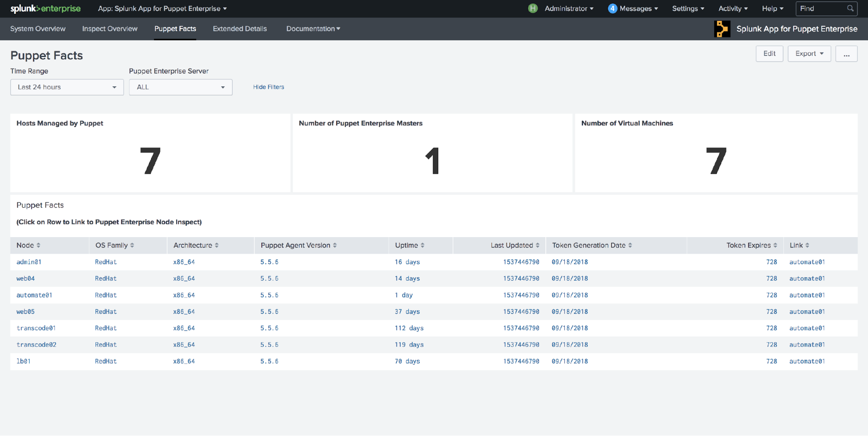Click the Number of Virtual Machines value 7
The height and width of the screenshot is (436, 868).
[716, 161]
